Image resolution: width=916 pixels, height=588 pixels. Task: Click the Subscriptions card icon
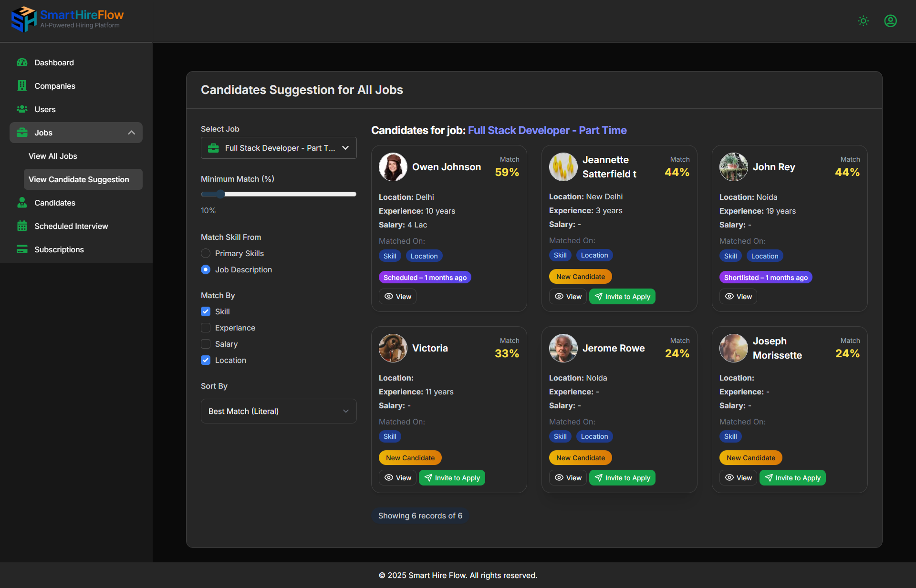click(x=22, y=249)
